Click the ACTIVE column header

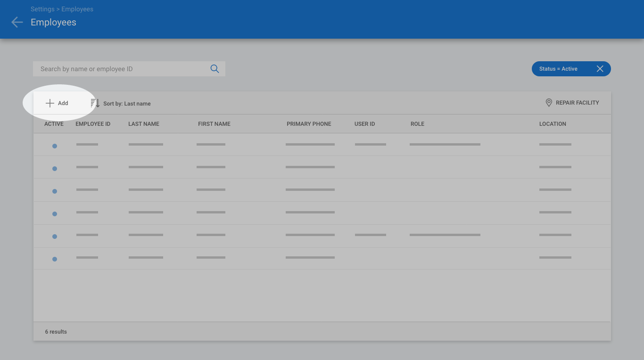click(54, 124)
